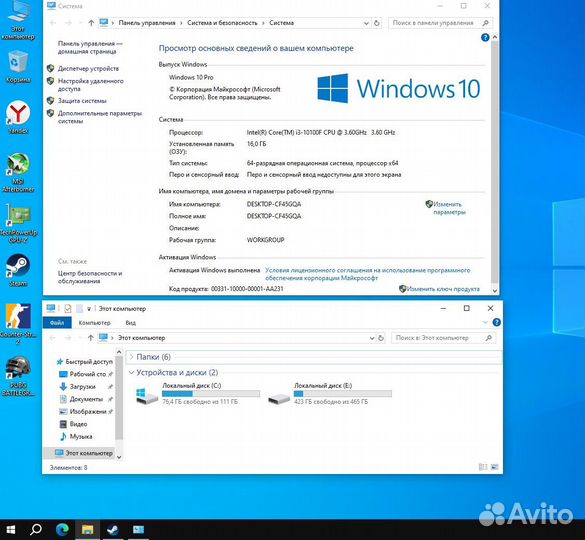Refresh the Этот компьютер address bar
The width and height of the screenshot is (585, 540).
(381, 338)
